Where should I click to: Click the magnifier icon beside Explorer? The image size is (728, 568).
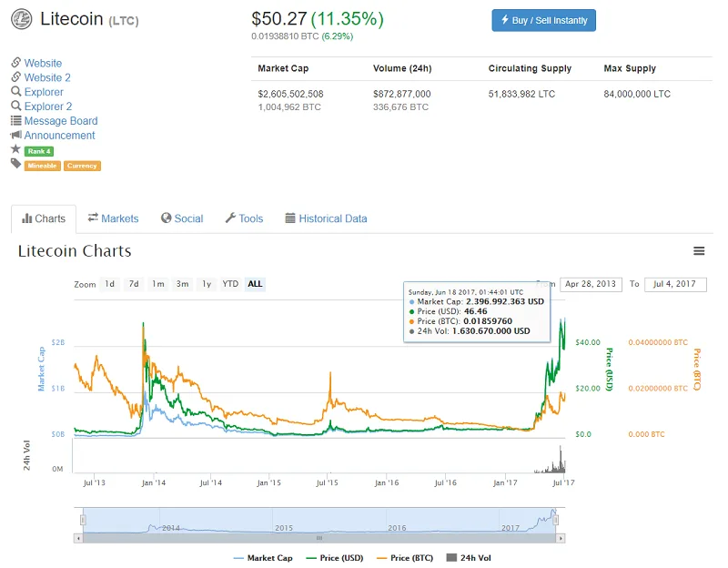point(16,91)
